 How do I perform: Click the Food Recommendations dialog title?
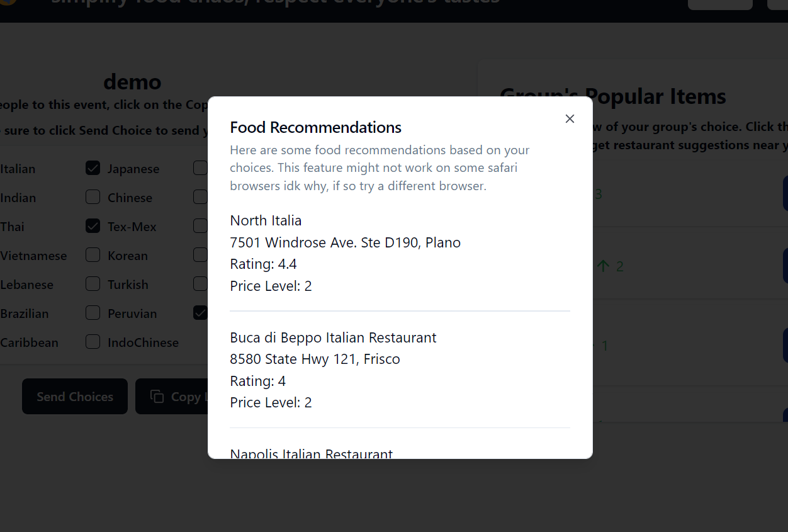point(316,127)
